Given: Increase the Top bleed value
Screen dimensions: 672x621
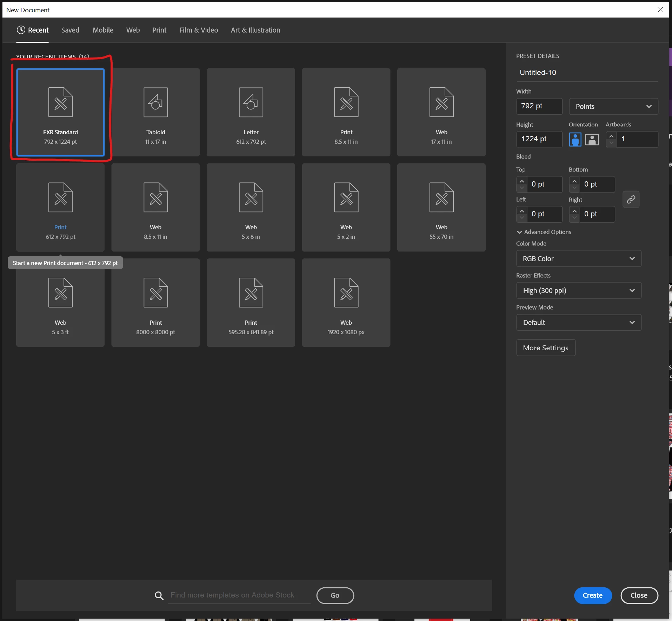Looking at the screenshot, I should pyautogui.click(x=522, y=181).
